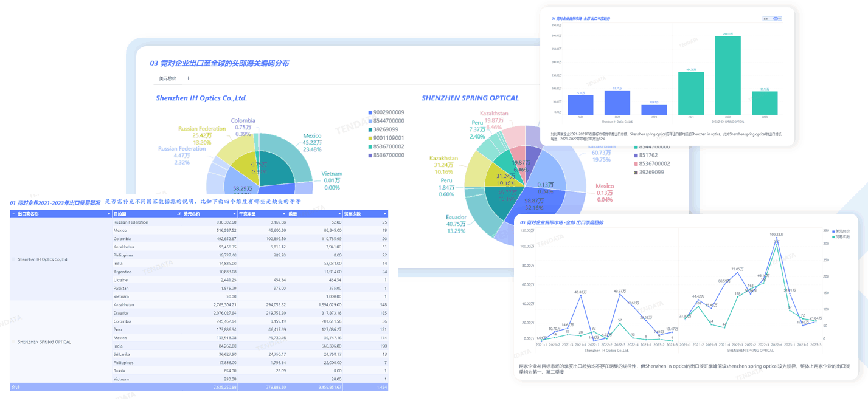
Task: Click the 39269099 teal legend square
Action: (x=370, y=129)
